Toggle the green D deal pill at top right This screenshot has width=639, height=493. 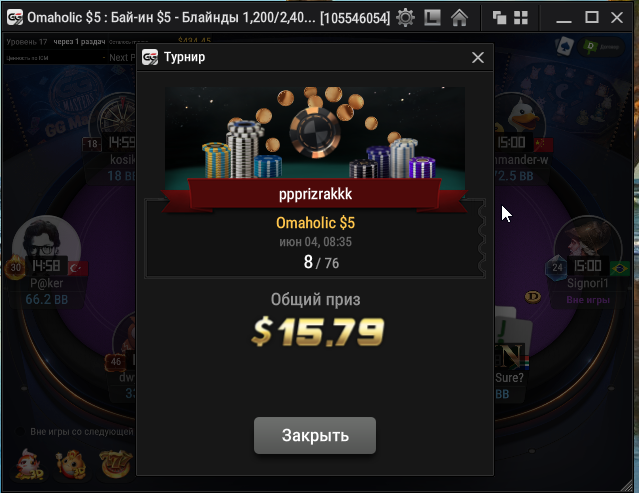(x=601, y=47)
